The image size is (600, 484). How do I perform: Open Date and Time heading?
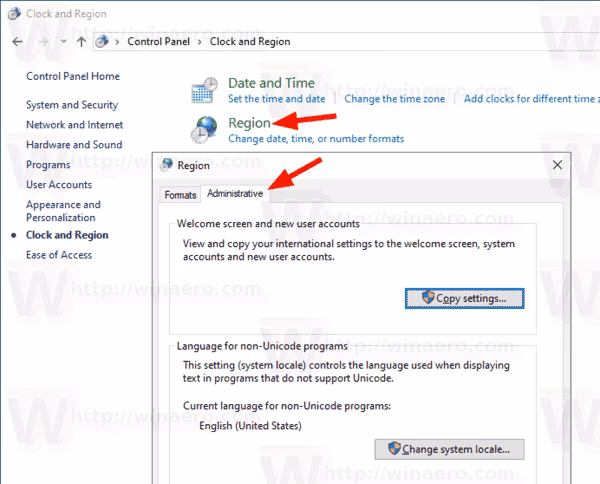(x=271, y=83)
